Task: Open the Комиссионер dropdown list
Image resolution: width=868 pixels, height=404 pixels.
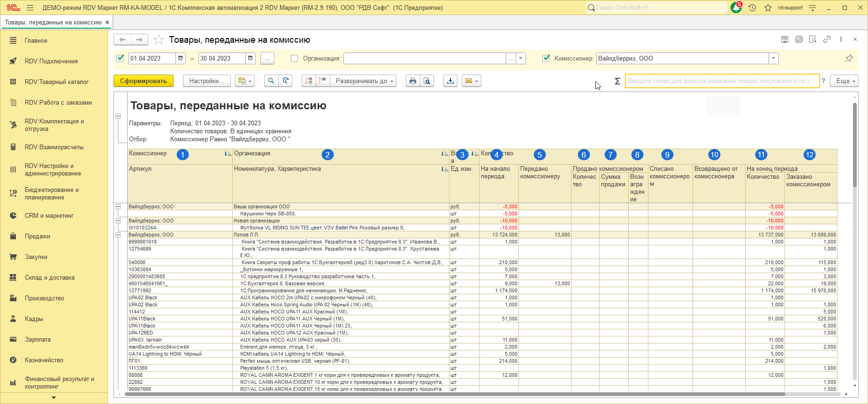Action: (773, 58)
